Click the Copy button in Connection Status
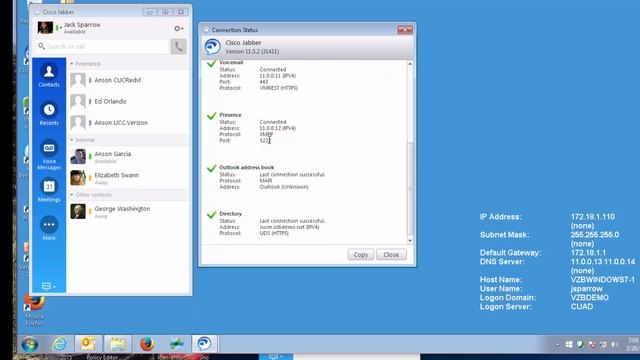This screenshot has height=360, width=640. [x=360, y=254]
